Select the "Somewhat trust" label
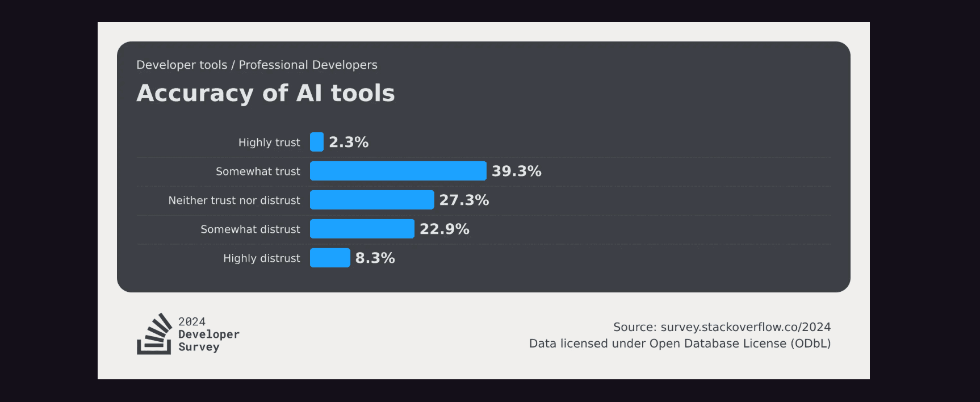This screenshot has width=980, height=402. click(258, 171)
